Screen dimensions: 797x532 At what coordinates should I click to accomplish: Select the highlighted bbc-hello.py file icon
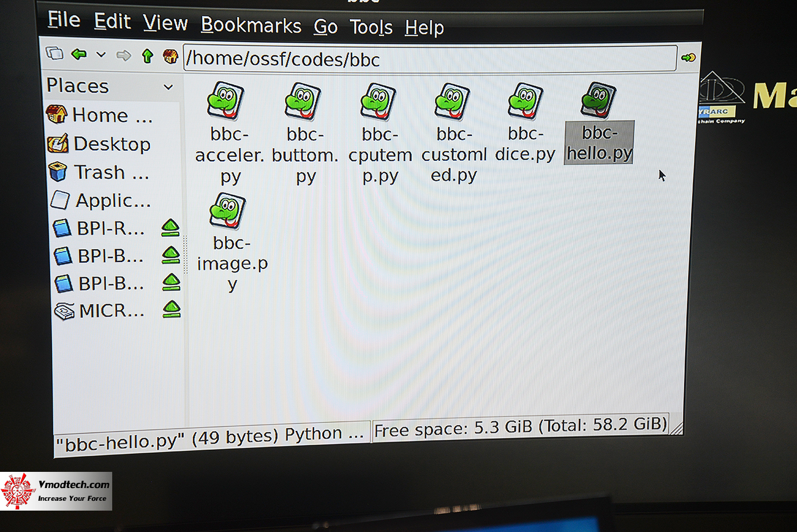coord(598,100)
